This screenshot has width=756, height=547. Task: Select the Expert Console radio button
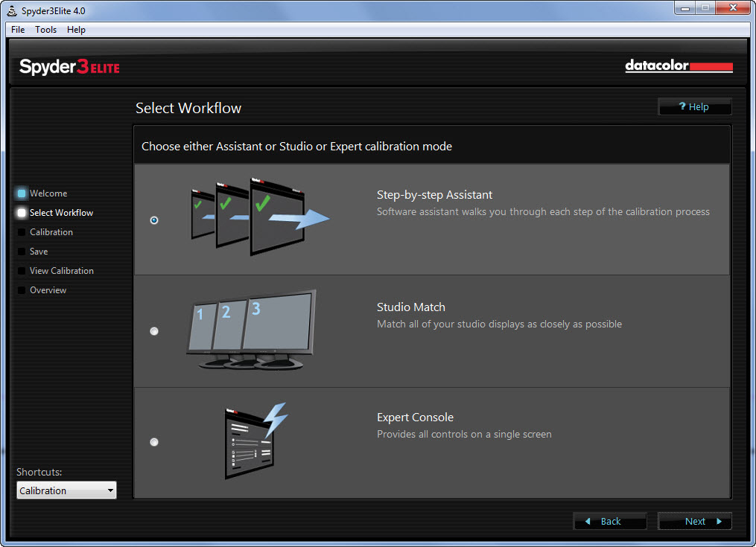(x=154, y=442)
